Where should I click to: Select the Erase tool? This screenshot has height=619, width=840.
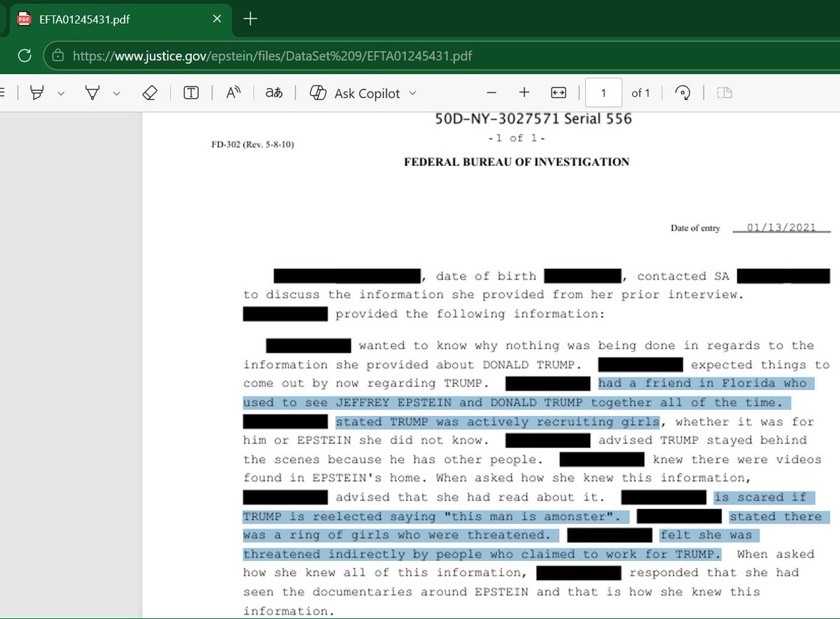click(149, 93)
